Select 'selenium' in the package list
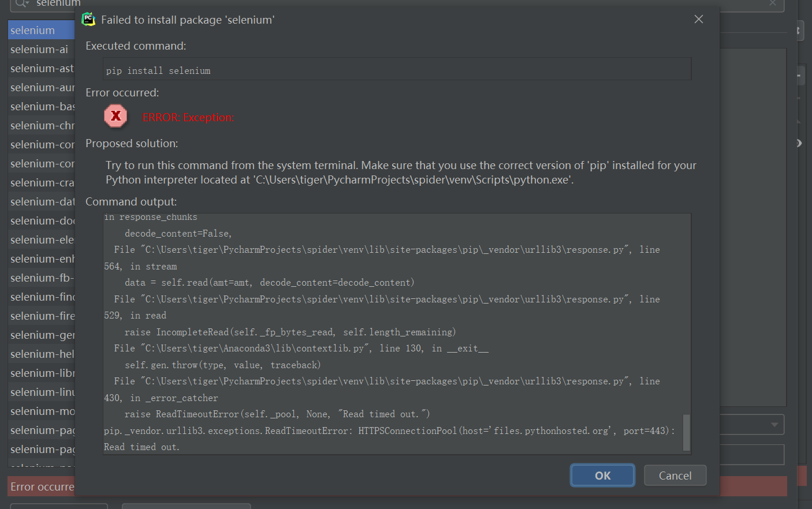 tap(41, 30)
